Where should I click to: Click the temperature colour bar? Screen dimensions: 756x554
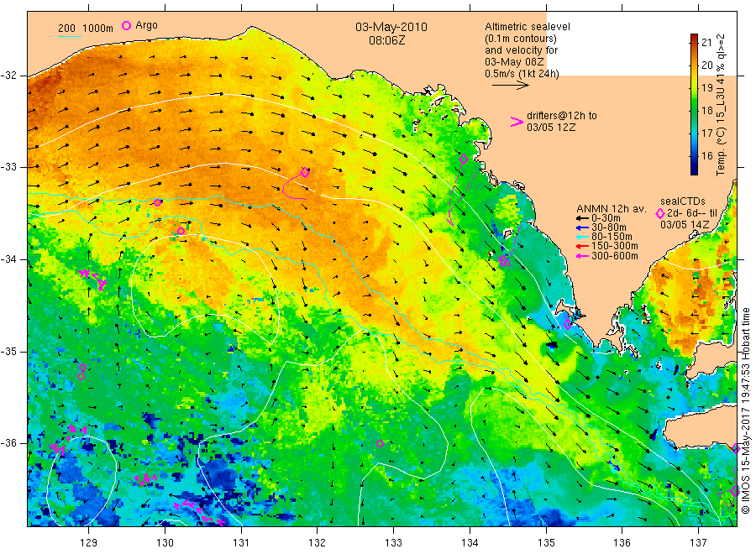click(x=695, y=104)
